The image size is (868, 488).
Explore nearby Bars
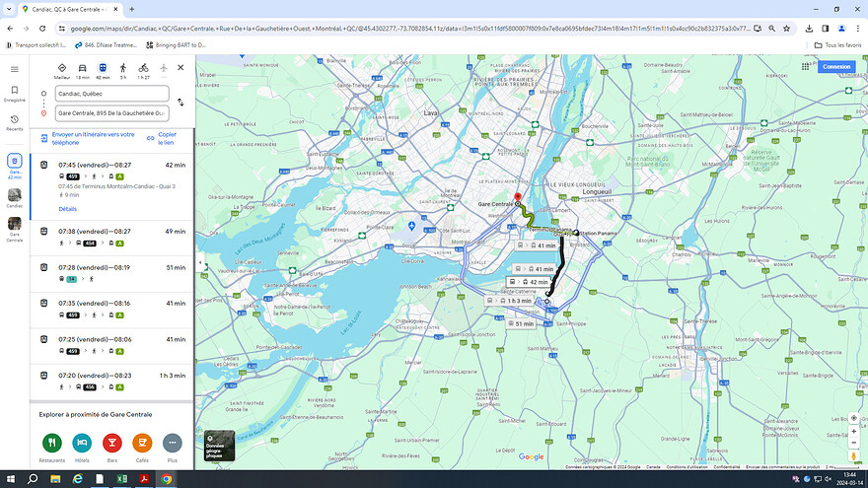pos(111,448)
